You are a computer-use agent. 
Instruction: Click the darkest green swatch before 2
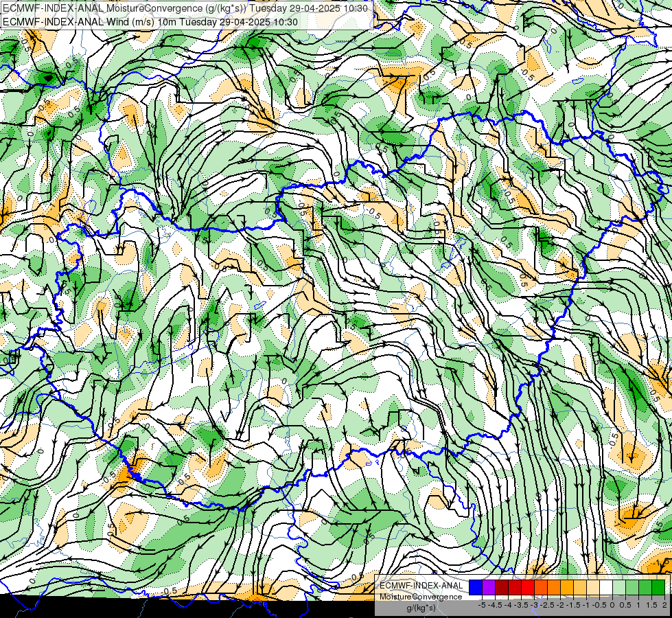point(658,588)
